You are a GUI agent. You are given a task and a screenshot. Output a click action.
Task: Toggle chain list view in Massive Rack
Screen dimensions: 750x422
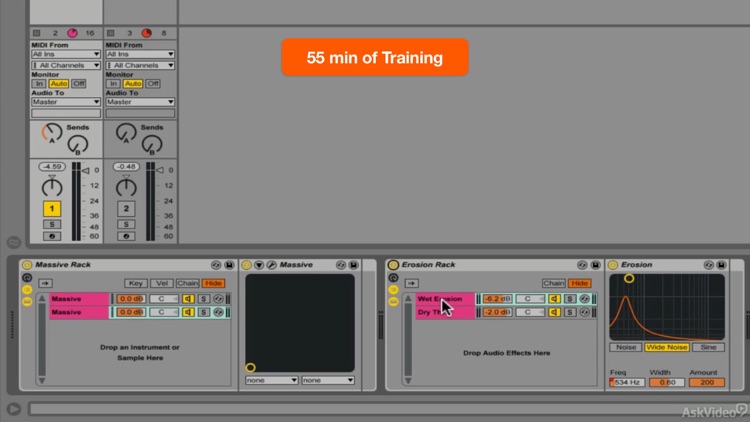pos(27,289)
